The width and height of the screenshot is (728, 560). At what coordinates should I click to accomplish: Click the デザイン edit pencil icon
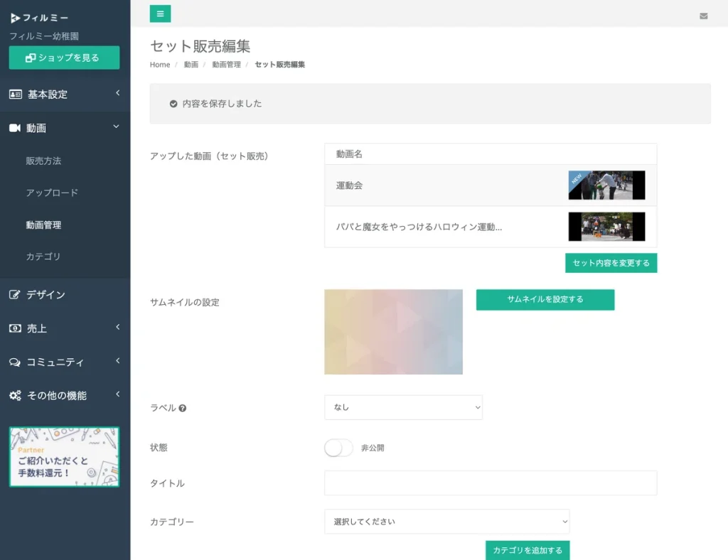[15, 295]
